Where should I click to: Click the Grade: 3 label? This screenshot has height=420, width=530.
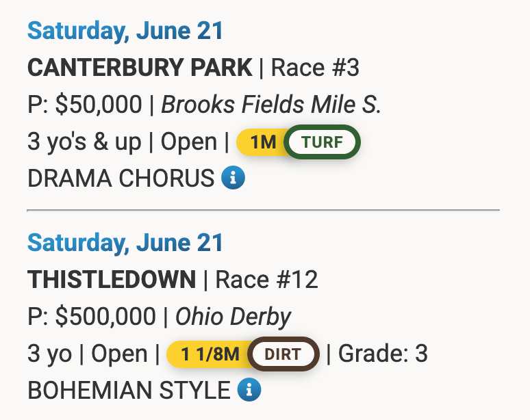[383, 354]
